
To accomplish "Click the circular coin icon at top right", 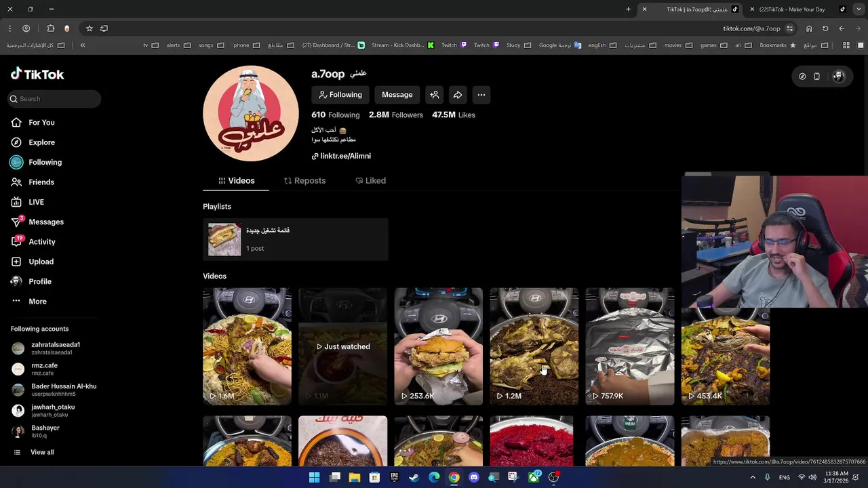I will pyautogui.click(x=802, y=77).
